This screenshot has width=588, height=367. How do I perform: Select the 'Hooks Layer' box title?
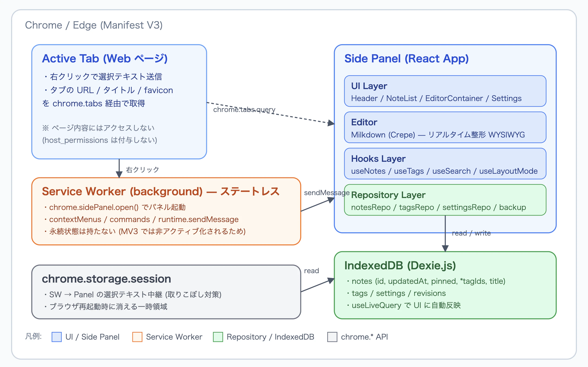coord(378,159)
